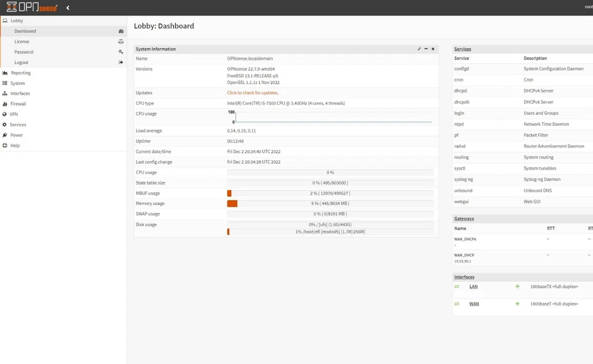593x364 pixels.
Task: Click the load average '0.14, 0.19, 0.11'
Action: point(242,131)
